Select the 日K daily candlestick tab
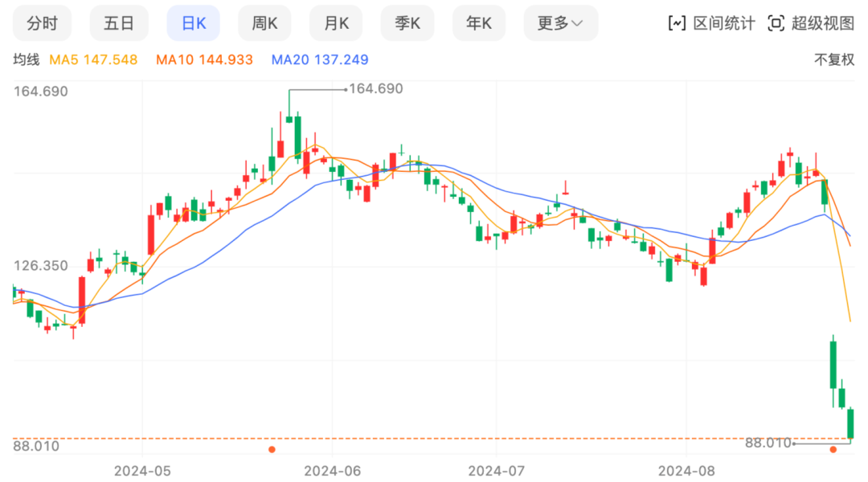 (x=194, y=23)
